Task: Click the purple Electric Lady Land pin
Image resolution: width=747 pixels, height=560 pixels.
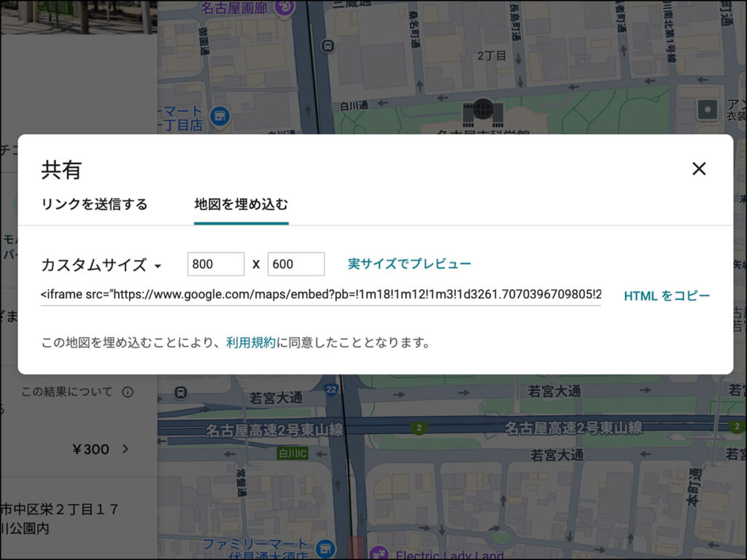Action: (x=379, y=554)
